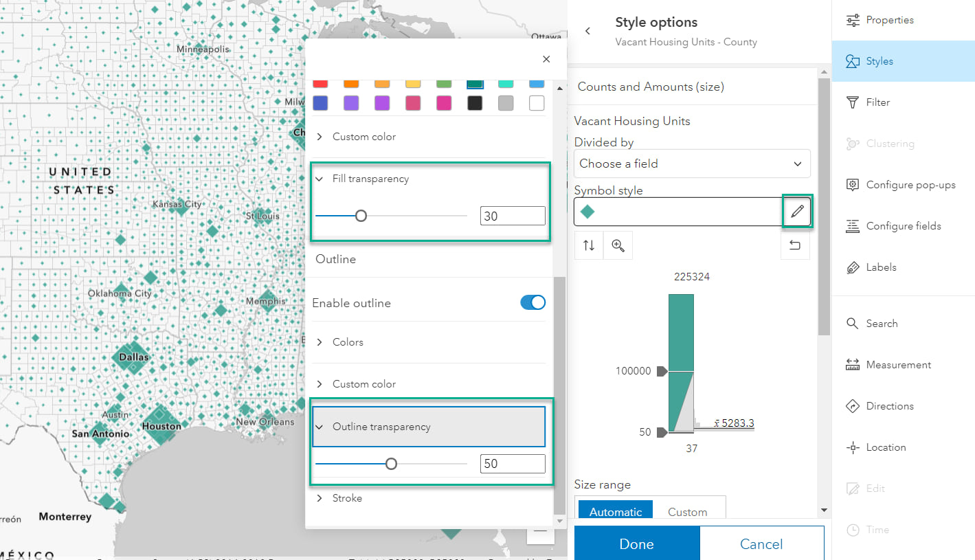
Task: Open the Search tool
Action: (x=904, y=324)
